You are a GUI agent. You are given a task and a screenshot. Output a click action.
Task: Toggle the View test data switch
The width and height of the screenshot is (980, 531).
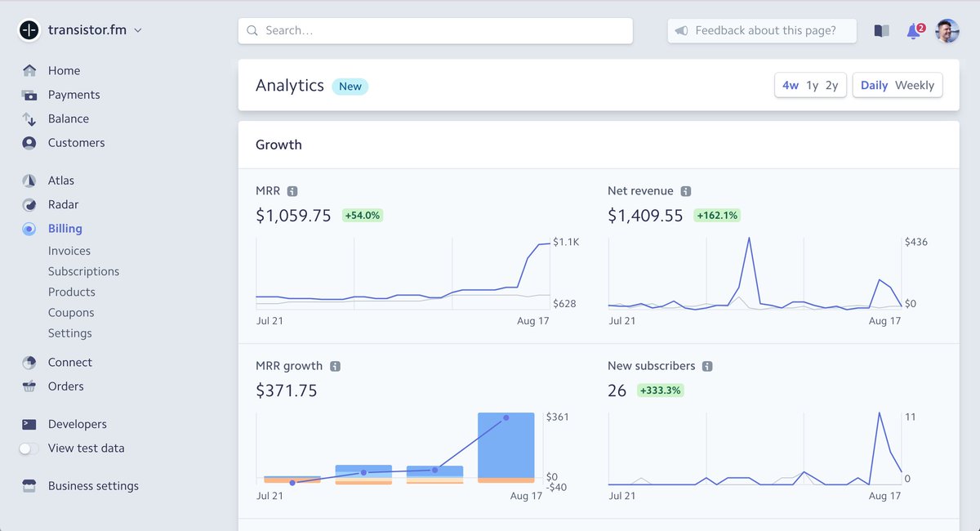click(29, 448)
